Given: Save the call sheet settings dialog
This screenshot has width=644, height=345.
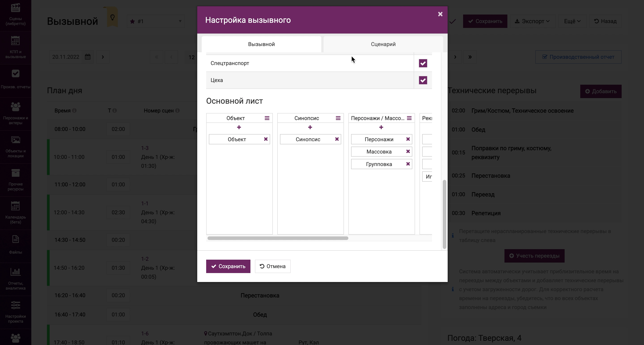Looking at the screenshot, I should [x=228, y=266].
